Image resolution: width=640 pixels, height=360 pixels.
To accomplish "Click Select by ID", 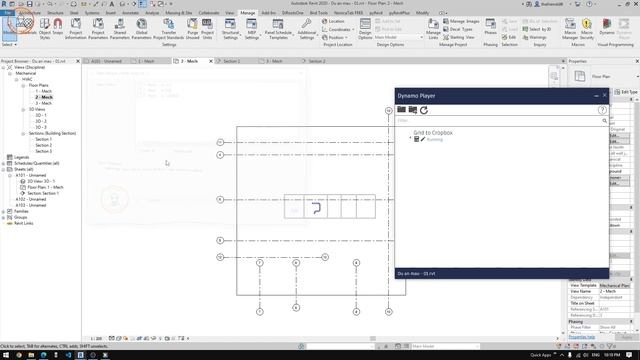I will [x=536, y=29].
